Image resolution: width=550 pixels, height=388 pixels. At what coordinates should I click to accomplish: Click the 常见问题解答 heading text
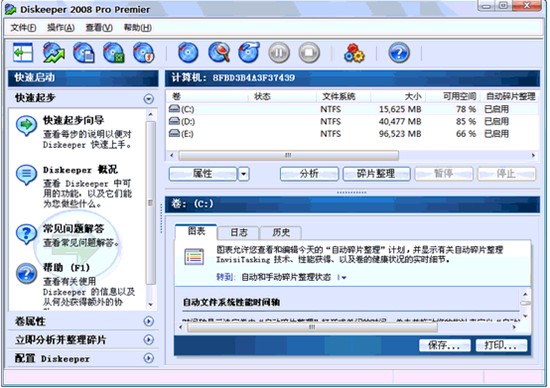pos(73,229)
